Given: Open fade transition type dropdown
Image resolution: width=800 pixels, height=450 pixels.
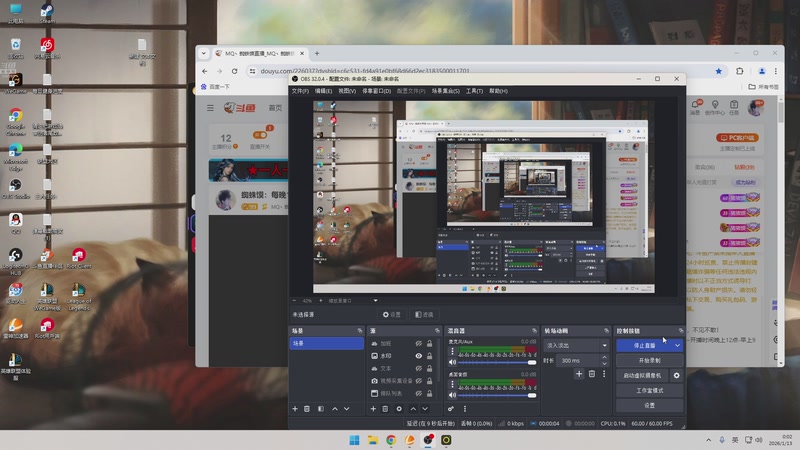Looking at the screenshot, I should [x=576, y=345].
